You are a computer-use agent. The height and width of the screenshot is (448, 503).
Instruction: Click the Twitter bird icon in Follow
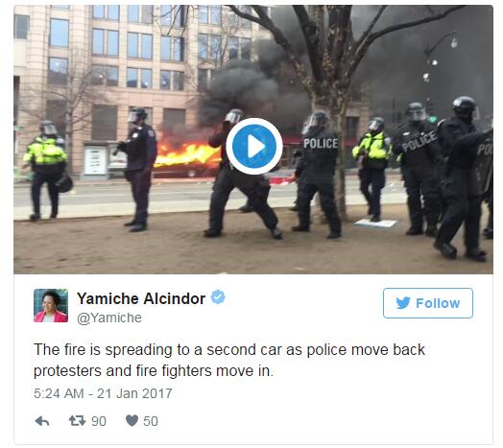pyautogui.click(x=403, y=303)
